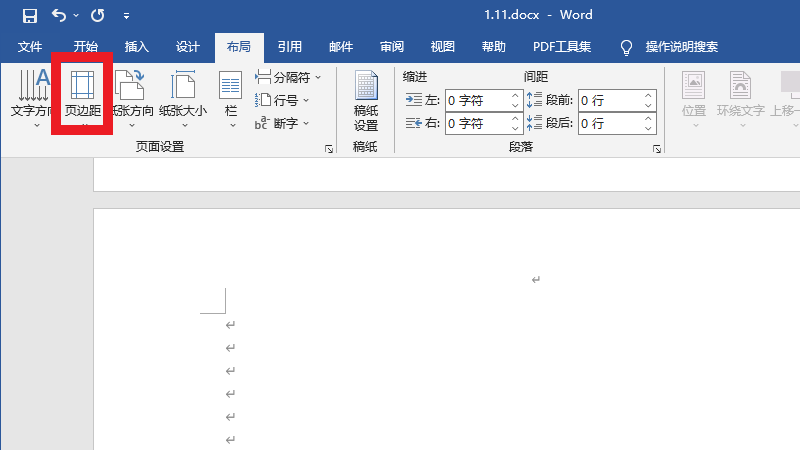This screenshot has height=450, width=800.
Task: Click the Undo arrow icon
Action: (x=59, y=16)
